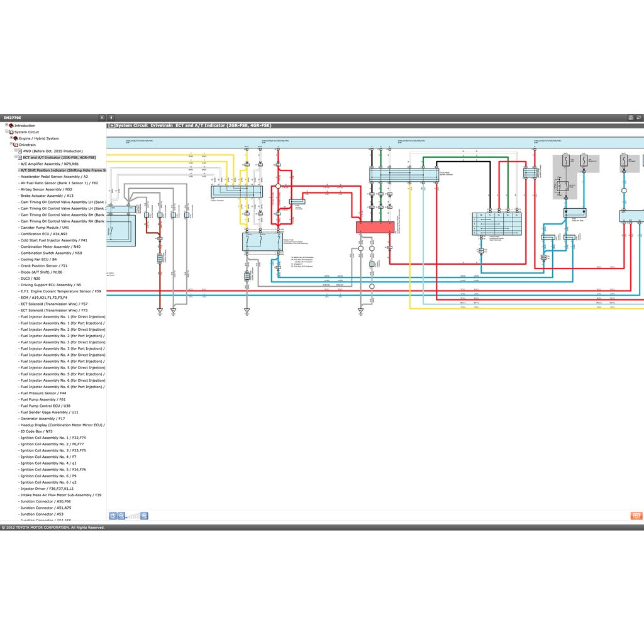Click the back arrow button beside the sidebar

tap(111, 118)
